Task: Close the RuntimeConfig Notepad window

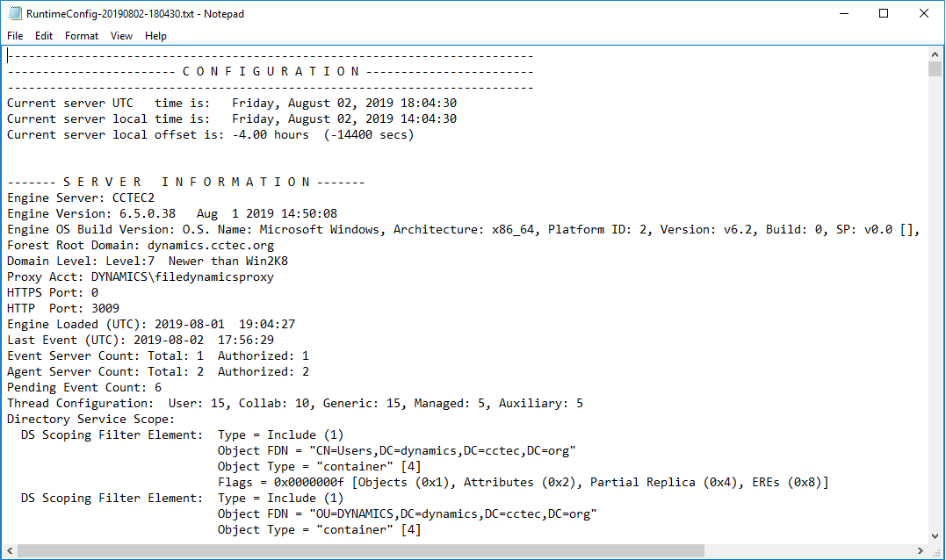Action: [924, 13]
